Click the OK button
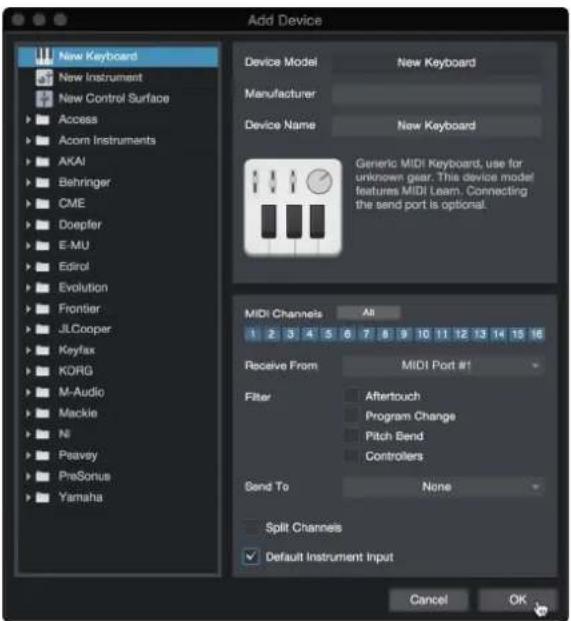571x621 pixels. 518,600
